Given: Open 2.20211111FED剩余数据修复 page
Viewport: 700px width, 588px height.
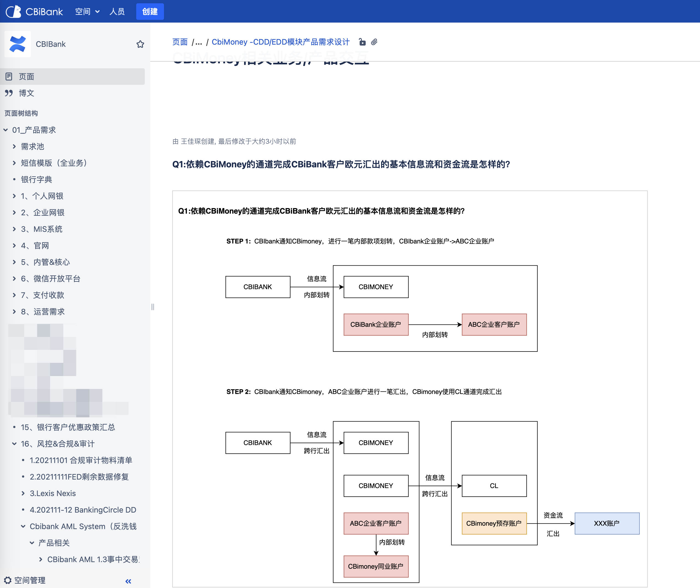Looking at the screenshot, I should click(79, 477).
